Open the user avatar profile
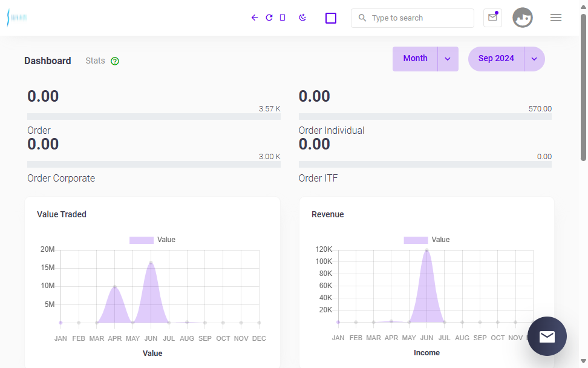 [523, 18]
